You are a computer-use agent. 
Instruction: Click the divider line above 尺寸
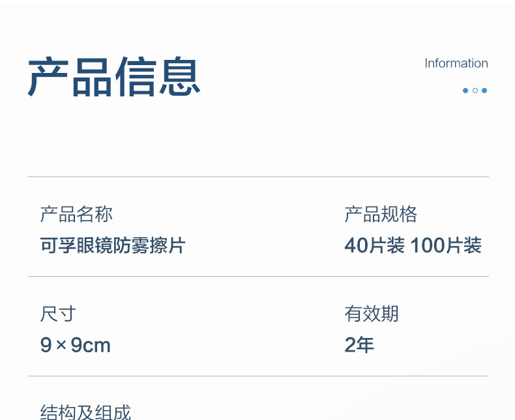(258, 276)
